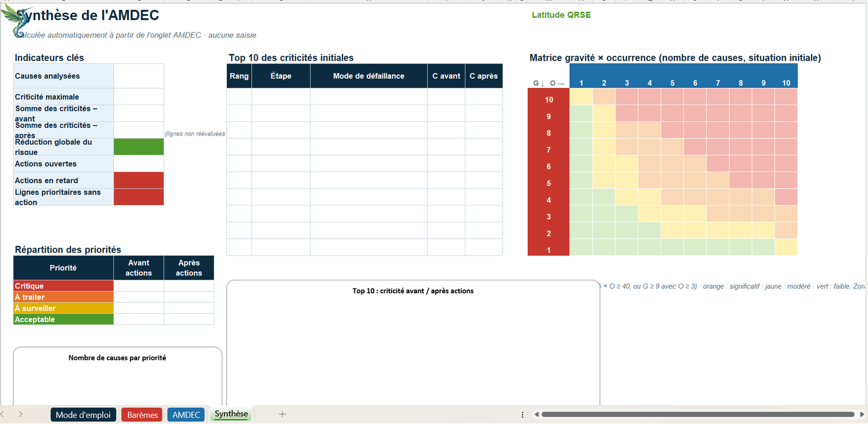Click the Étape column header

coord(281,76)
